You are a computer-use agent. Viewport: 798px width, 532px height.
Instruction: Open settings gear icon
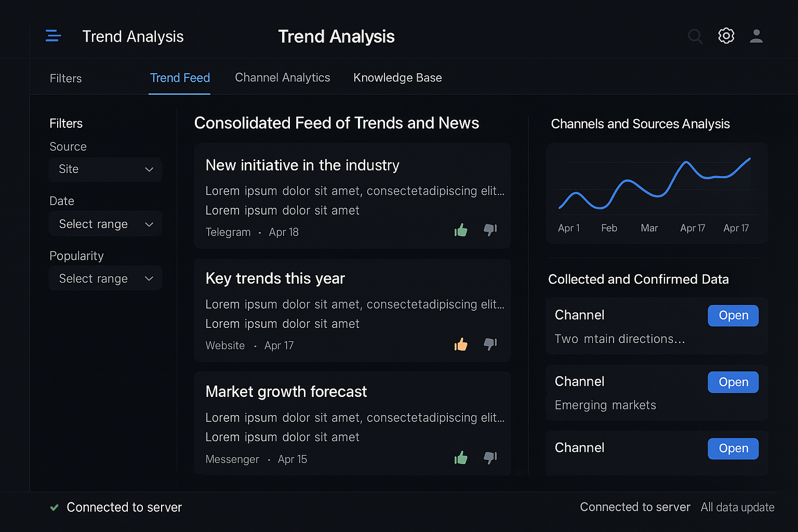726,36
